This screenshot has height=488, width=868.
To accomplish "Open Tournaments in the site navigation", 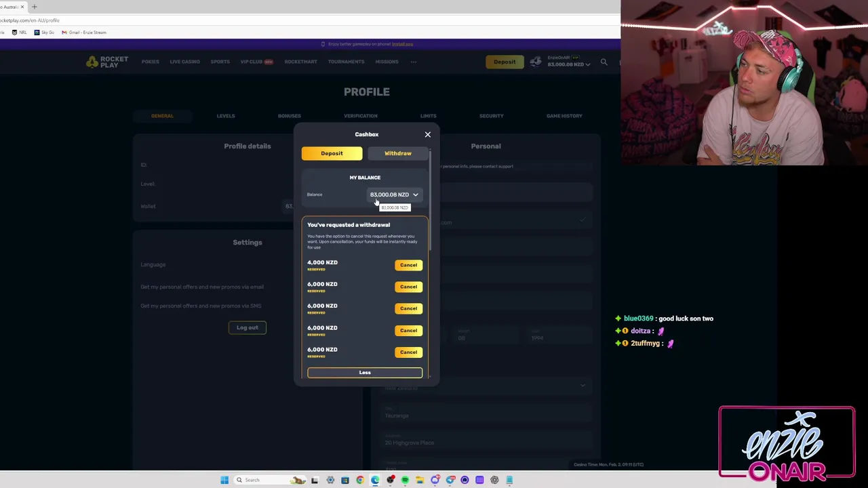I will coord(346,62).
